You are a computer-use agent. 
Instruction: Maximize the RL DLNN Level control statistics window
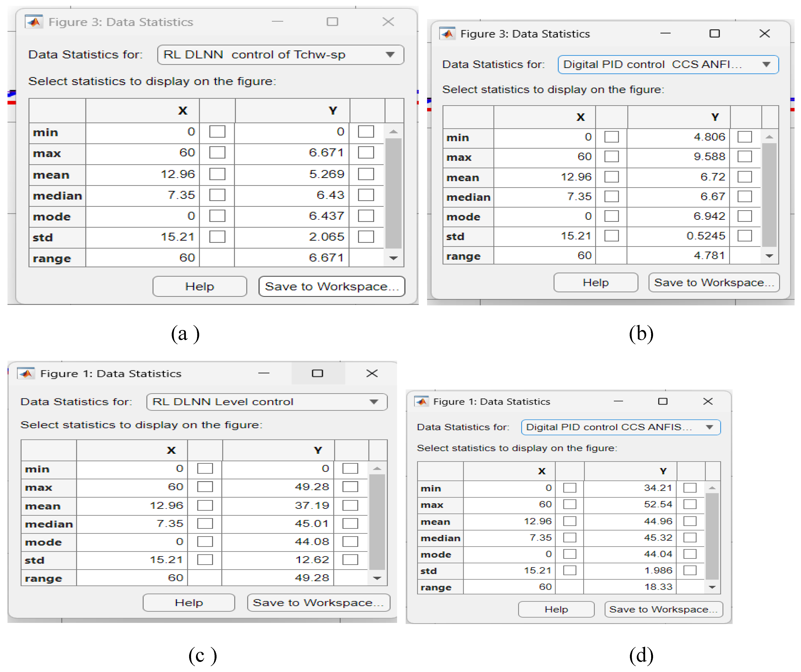click(x=317, y=373)
